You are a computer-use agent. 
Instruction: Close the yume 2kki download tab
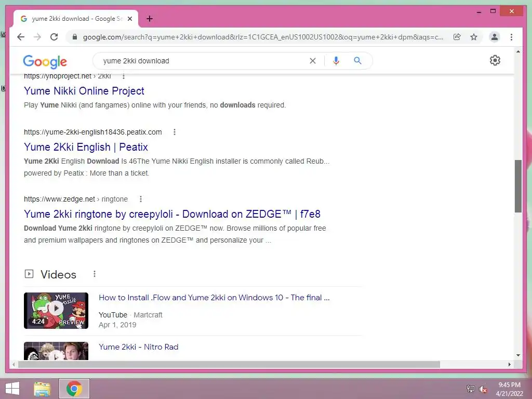pyautogui.click(x=129, y=19)
